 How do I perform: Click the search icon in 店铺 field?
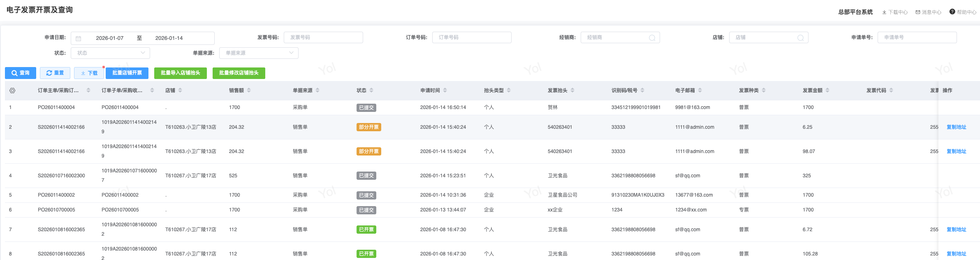(x=800, y=38)
